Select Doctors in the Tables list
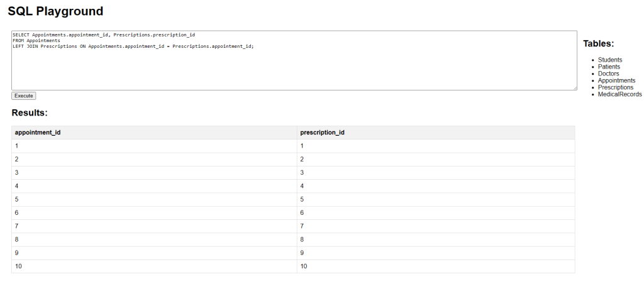Image resolution: width=644 pixels, height=289 pixels. coord(608,74)
